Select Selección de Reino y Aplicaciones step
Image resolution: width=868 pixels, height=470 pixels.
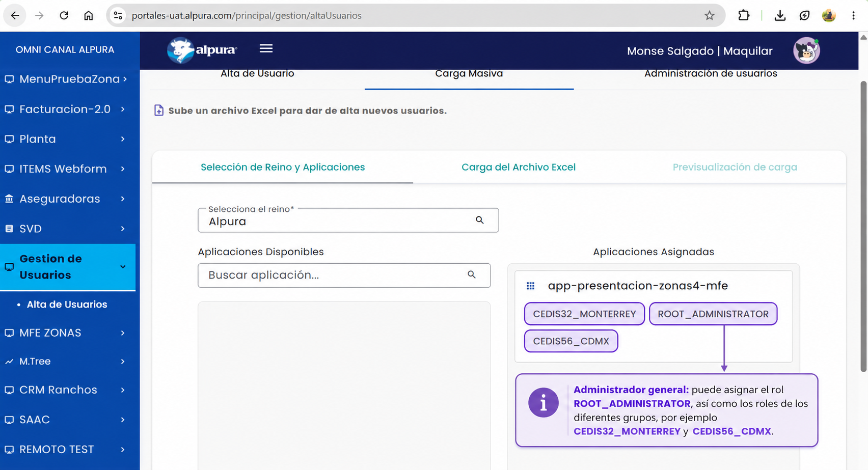click(x=283, y=167)
